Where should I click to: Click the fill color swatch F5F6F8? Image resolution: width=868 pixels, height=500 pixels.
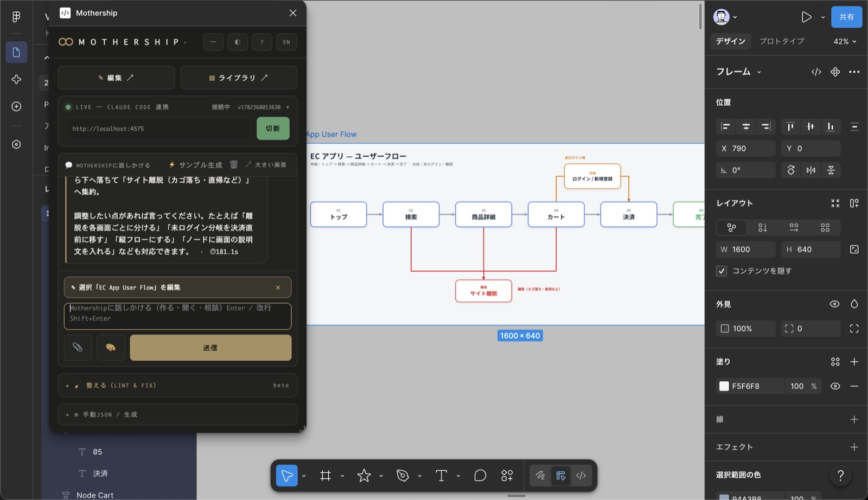(x=724, y=386)
